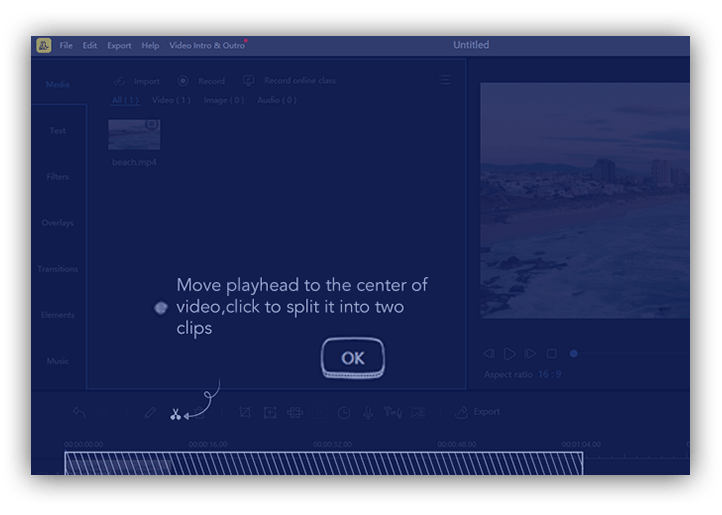Click the microphone voiceover icon
This screenshot has height=515, width=722.
click(367, 412)
